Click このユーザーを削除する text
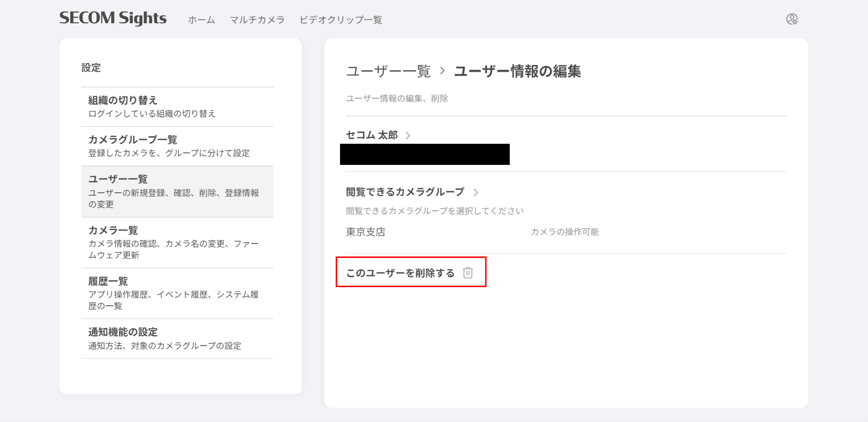Image resolution: width=868 pixels, height=422 pixels. tap(400, 273)
